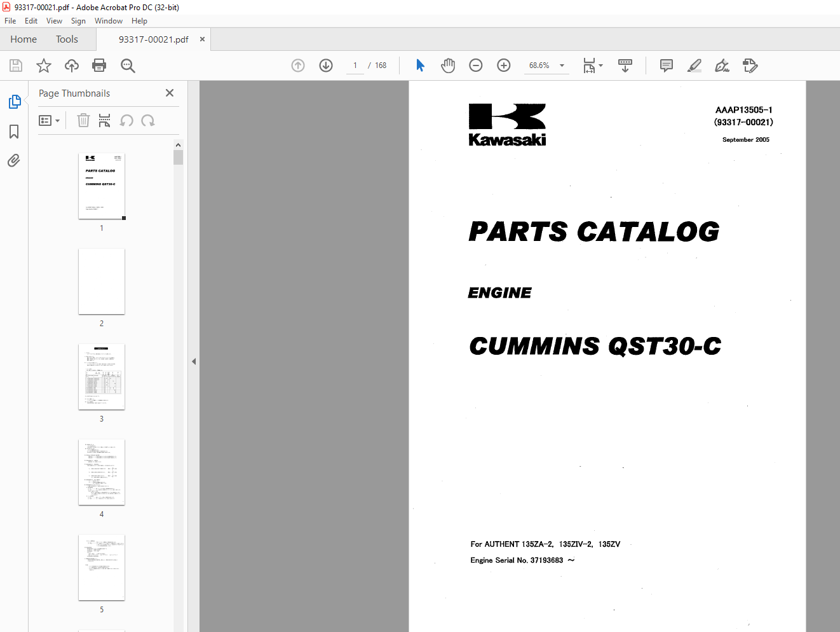Viewport: 840px width, 632px height.
Task: Open the find text search tool
Action: point(128,65)
